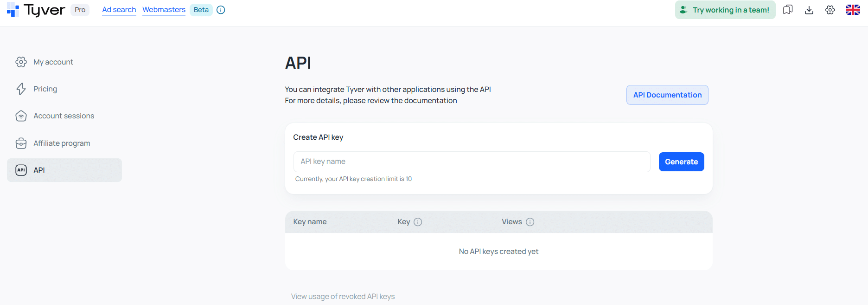868x305 pixels.
Task: Click the API sidebar icon
Action: pos(21,170)
